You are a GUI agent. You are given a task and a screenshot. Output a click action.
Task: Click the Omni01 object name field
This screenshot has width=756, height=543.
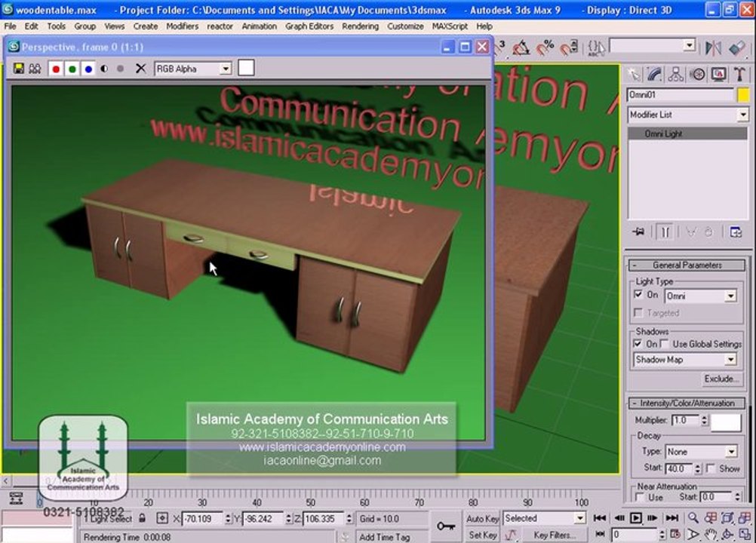coord(681,95)
